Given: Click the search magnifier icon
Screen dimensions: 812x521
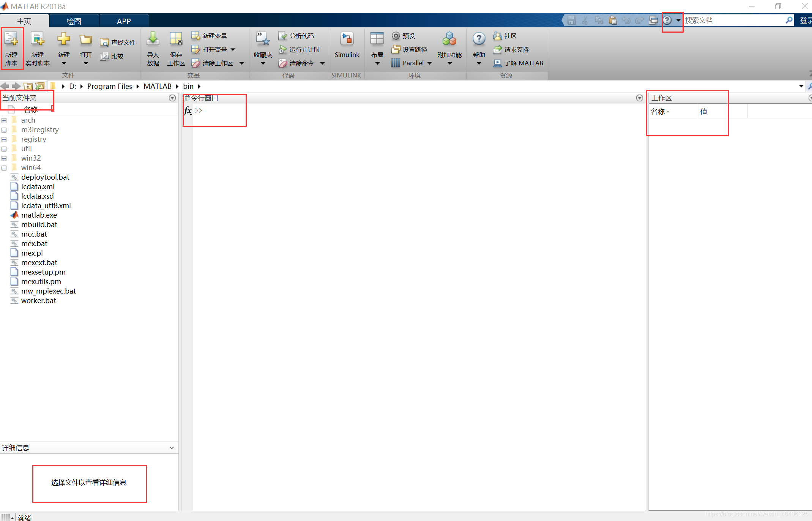Looking at the screenshot, I should coord(789,20).
